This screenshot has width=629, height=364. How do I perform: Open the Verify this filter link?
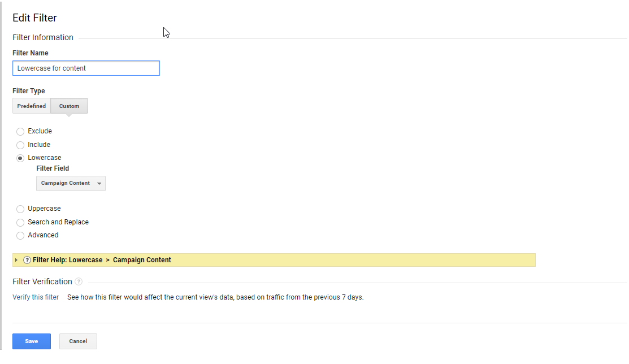(35, 297)
